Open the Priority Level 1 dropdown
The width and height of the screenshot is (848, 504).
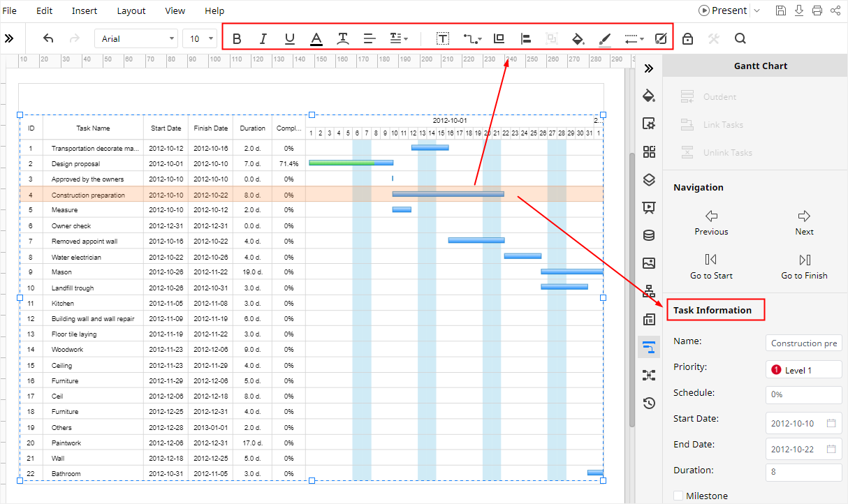pyautogui.click(x=804, y=370)
